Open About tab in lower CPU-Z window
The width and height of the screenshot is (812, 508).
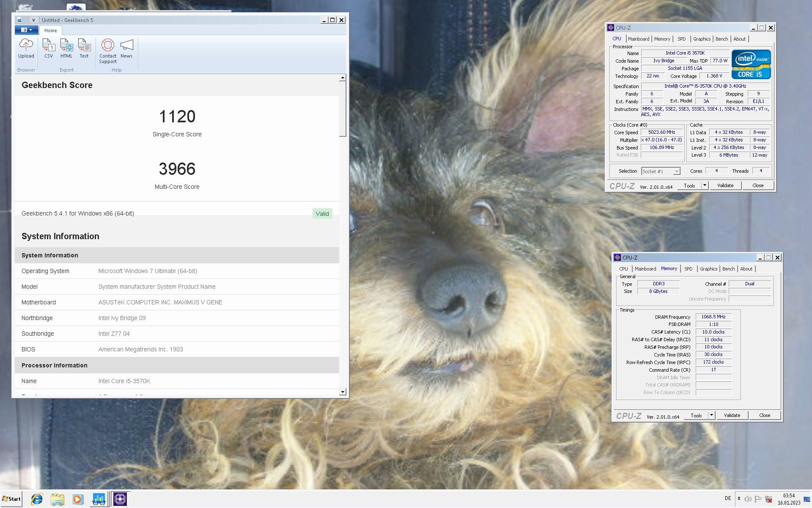746,269
